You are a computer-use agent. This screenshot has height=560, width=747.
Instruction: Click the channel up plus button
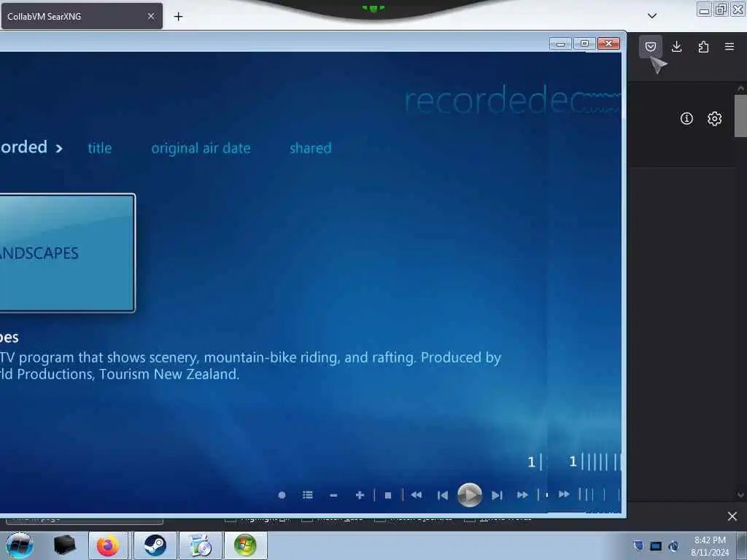(360, 495)
